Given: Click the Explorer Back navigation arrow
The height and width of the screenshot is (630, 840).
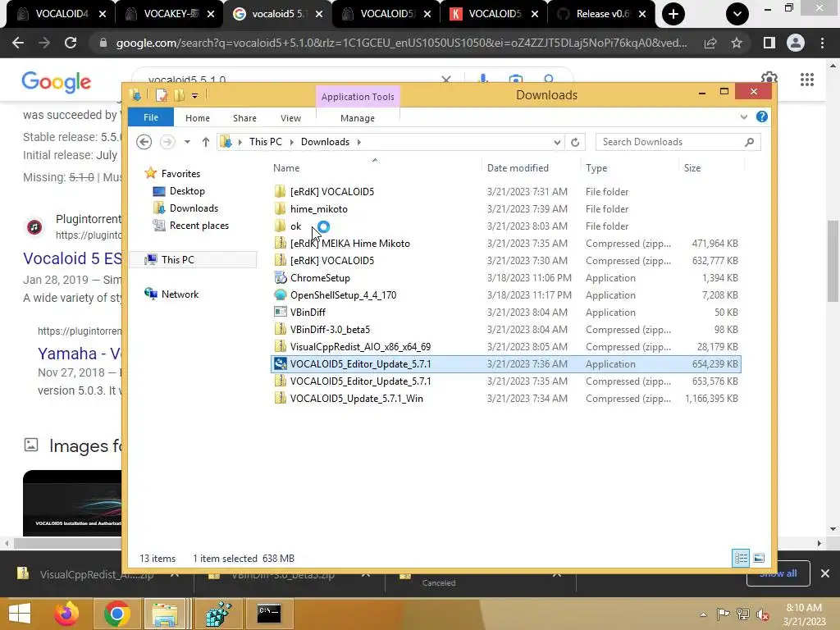Looking at the screenshot, I should click(x=144, y=142).
